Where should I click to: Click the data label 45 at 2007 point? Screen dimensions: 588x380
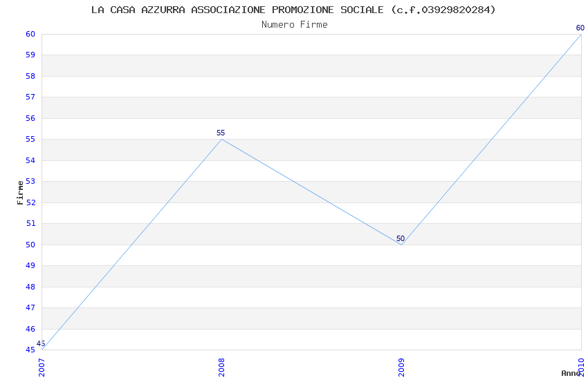(x=41, y=343)
